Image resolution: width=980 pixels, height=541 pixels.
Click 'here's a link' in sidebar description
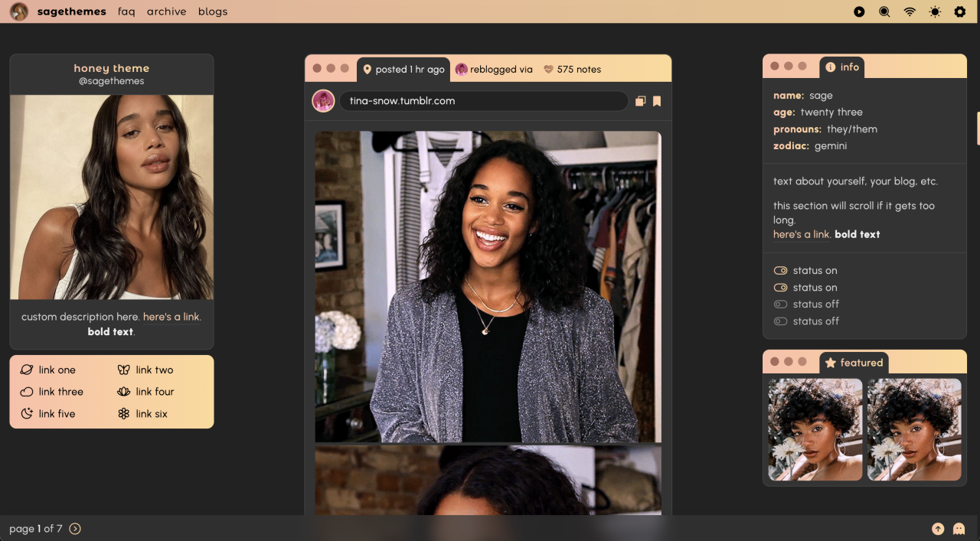(x=171, y=317)
